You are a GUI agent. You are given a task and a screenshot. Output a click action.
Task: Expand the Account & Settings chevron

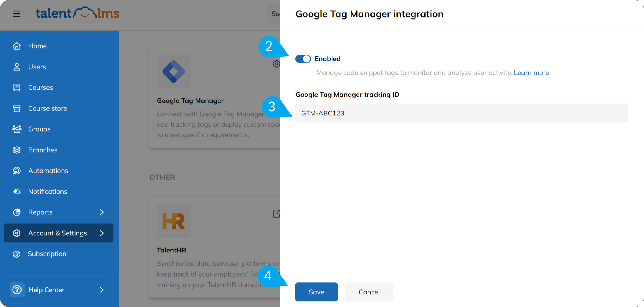pyautogui.click(x=102, y=233)
